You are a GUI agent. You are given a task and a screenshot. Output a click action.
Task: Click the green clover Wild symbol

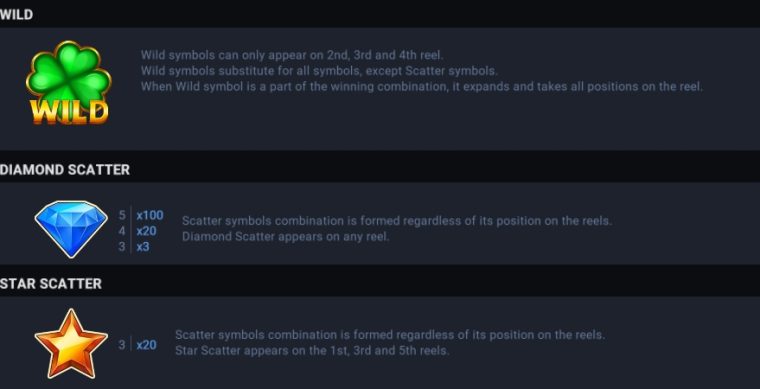coord(68,83)
